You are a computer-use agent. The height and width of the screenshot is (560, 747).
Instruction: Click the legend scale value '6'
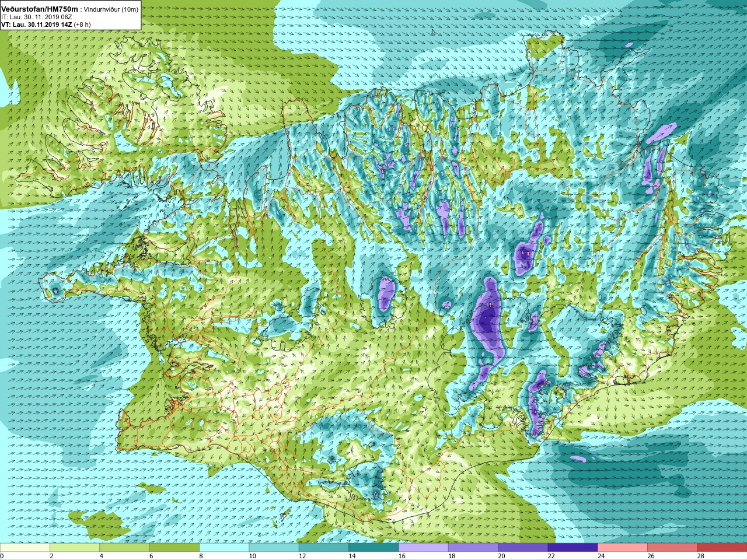(x=151, y=556)
